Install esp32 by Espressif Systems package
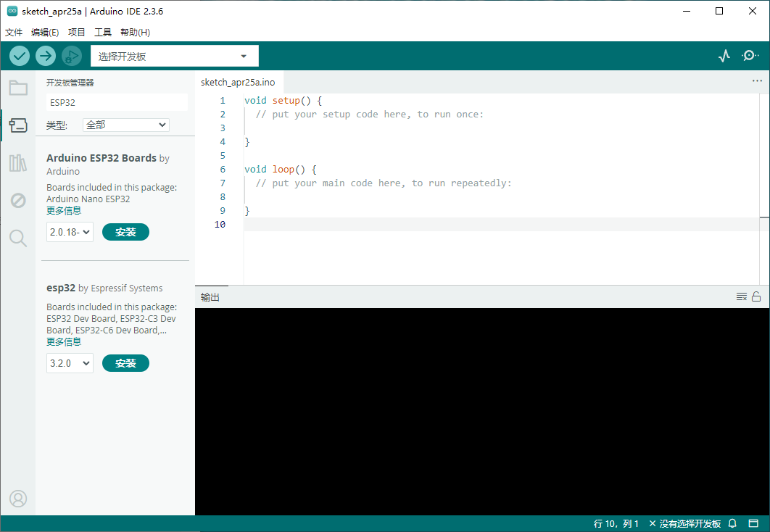Viewport: 770px width, 532px height. (x=125, y=363)
